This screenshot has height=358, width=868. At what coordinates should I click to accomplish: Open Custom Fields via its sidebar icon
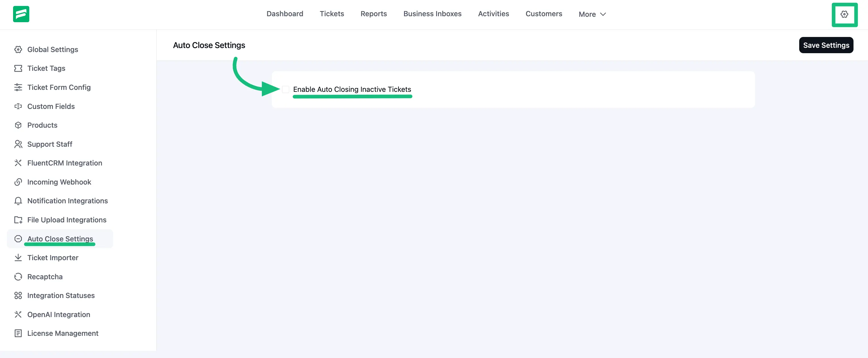point(18,106)
